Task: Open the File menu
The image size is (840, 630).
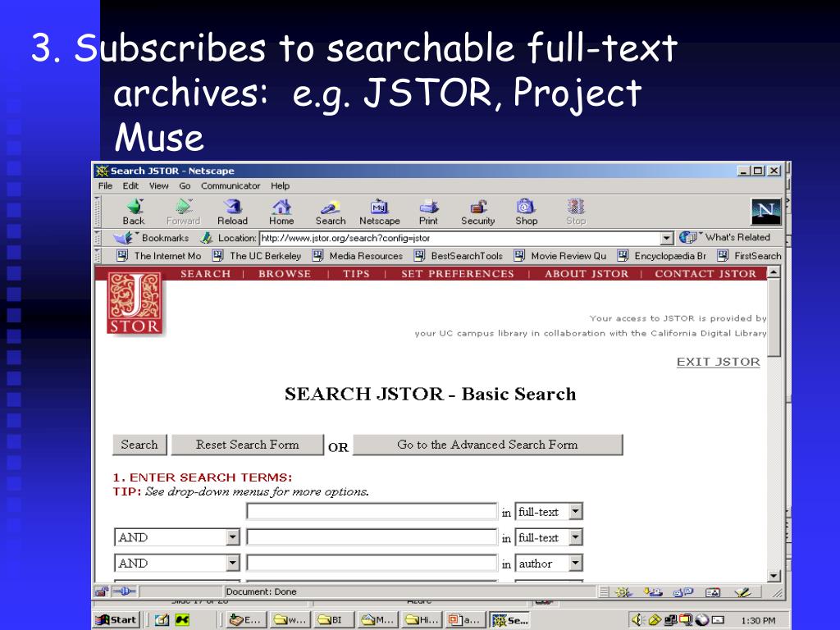Action: pos(105,186)
